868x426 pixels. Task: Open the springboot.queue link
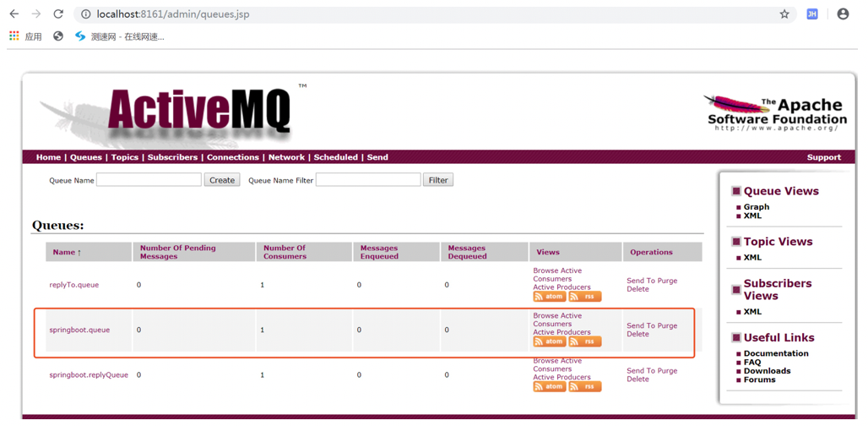(x=79, y=330)
